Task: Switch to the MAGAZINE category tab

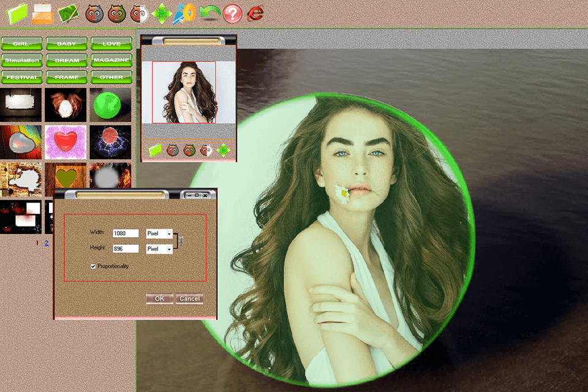Action: [111, 60]
